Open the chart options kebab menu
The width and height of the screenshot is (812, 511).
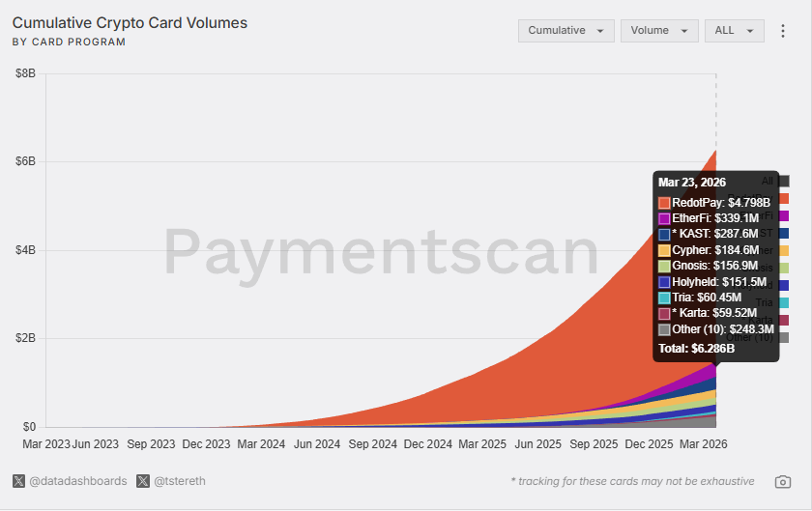point(782,31)
